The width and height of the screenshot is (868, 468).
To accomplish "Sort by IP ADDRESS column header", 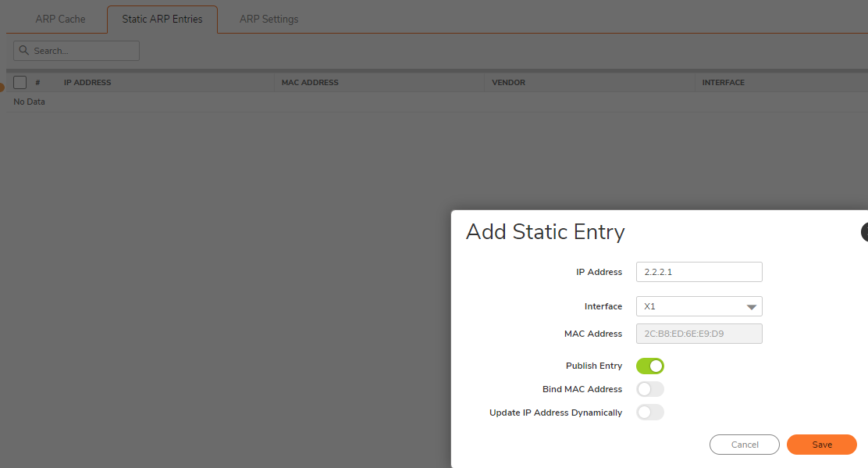I will (x=87, y=83).
